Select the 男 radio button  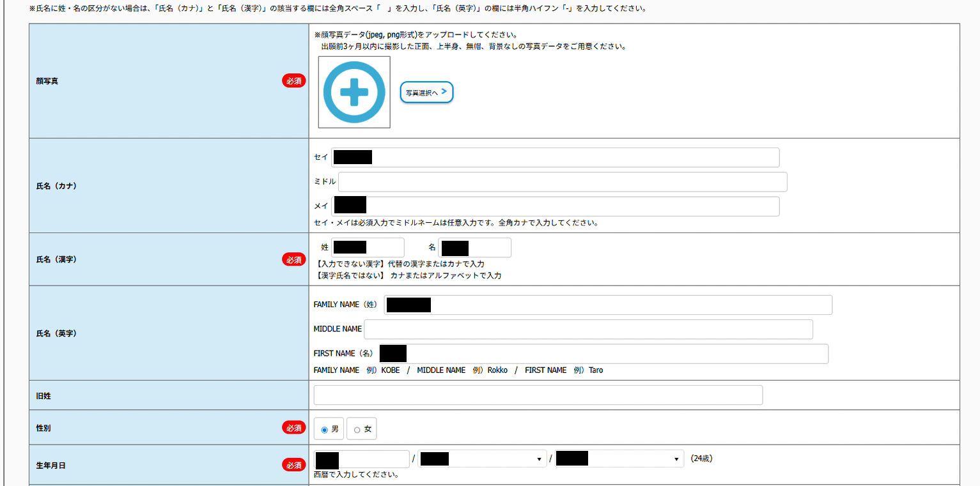325,430
